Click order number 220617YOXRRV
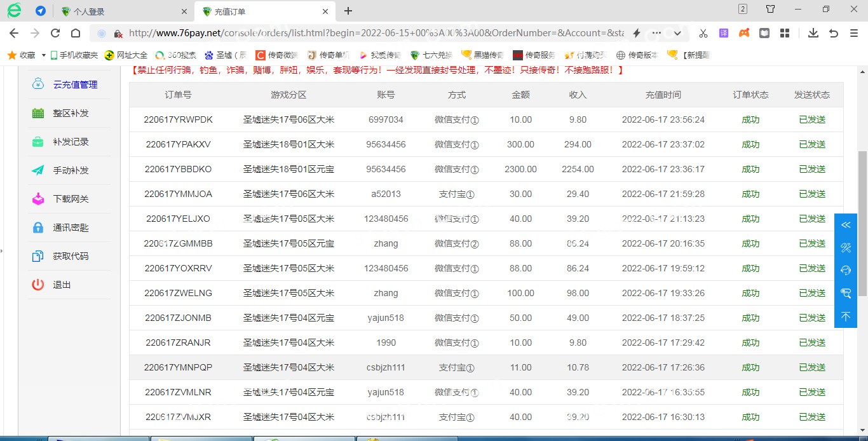The height and width of the screenshot is (441, 868). 178,268
